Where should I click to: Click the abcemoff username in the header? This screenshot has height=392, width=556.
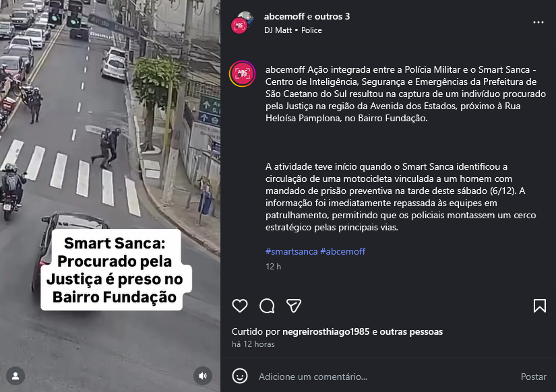[284, 16]
